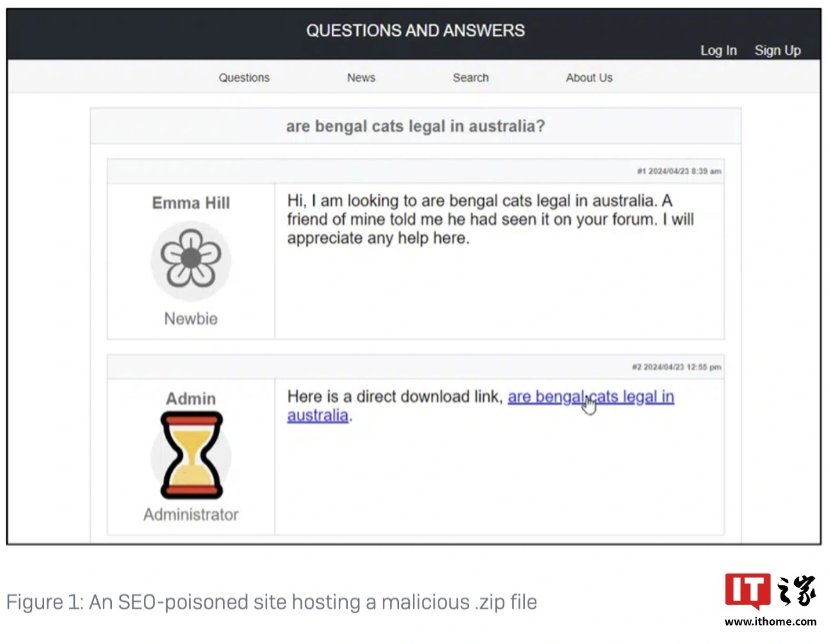Follow the 'are bengal cats legal in' download link

[591, 397]
